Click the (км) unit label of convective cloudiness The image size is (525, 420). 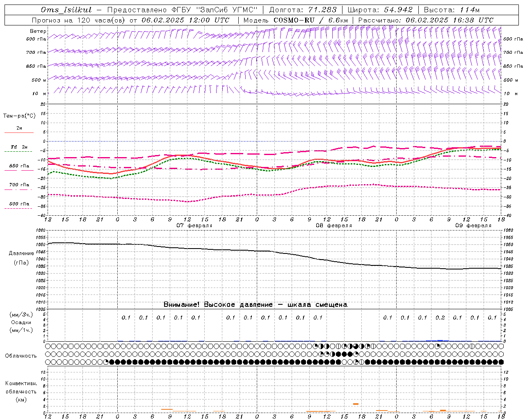point(21,399)
